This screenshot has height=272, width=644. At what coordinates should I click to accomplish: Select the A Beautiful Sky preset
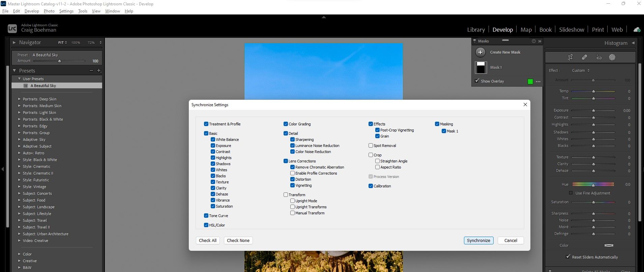coord(57,86)
